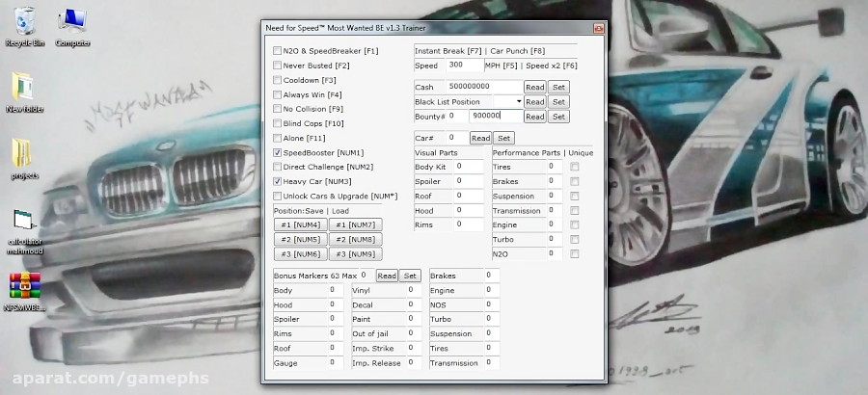Click Read button for Car#

[x=480, y=139]
